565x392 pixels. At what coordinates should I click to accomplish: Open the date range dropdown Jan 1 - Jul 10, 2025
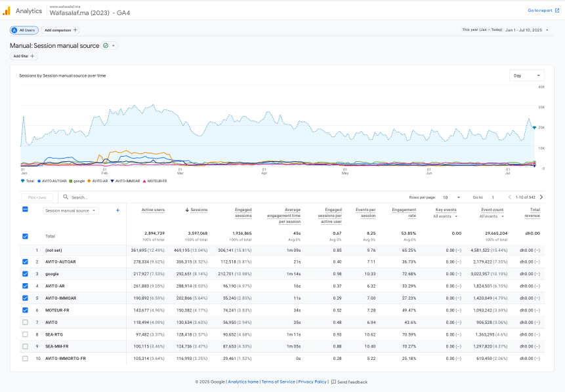click(526, 30)
